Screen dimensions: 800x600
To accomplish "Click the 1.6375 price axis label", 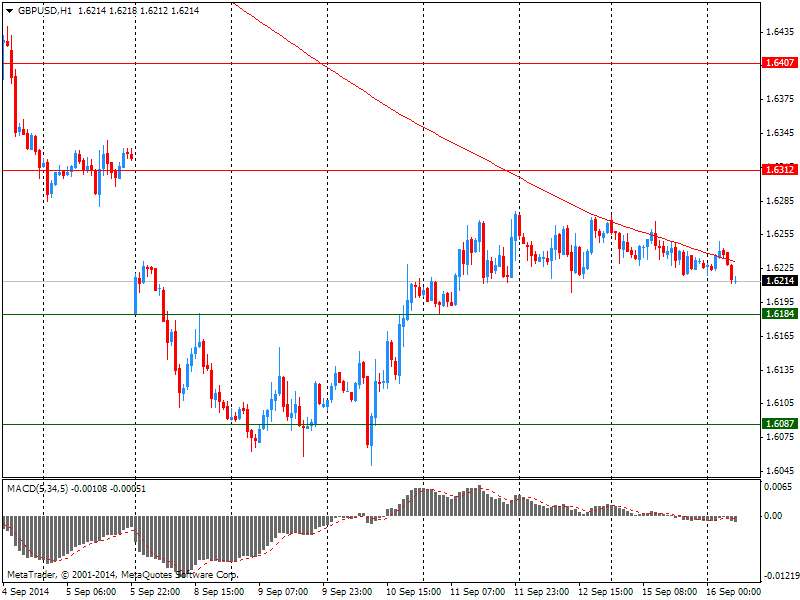I will coord(781,99).
